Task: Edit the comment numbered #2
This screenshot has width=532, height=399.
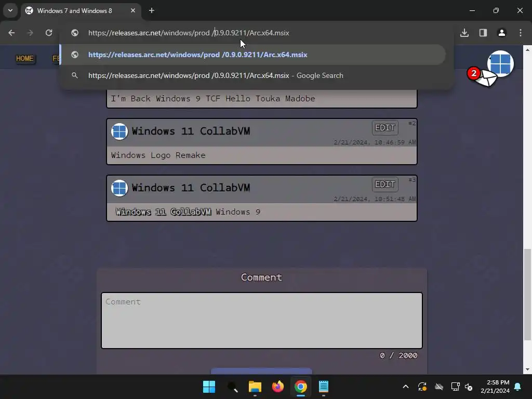Action: pos(385,128)
